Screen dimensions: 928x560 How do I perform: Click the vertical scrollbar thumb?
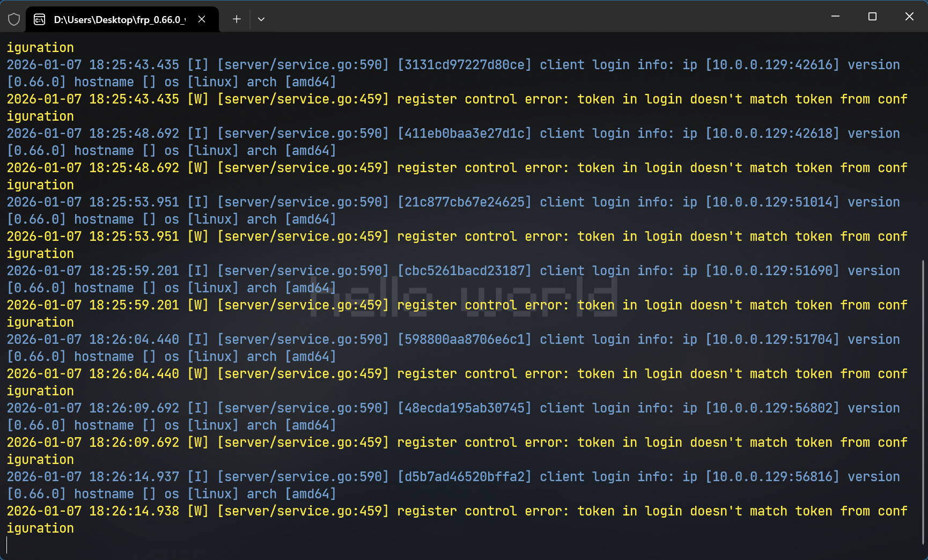(x=923, y=402)
